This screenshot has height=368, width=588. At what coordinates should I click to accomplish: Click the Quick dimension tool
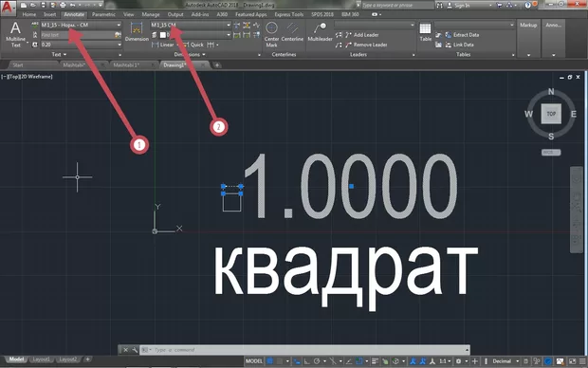click(x=193, y=45)
